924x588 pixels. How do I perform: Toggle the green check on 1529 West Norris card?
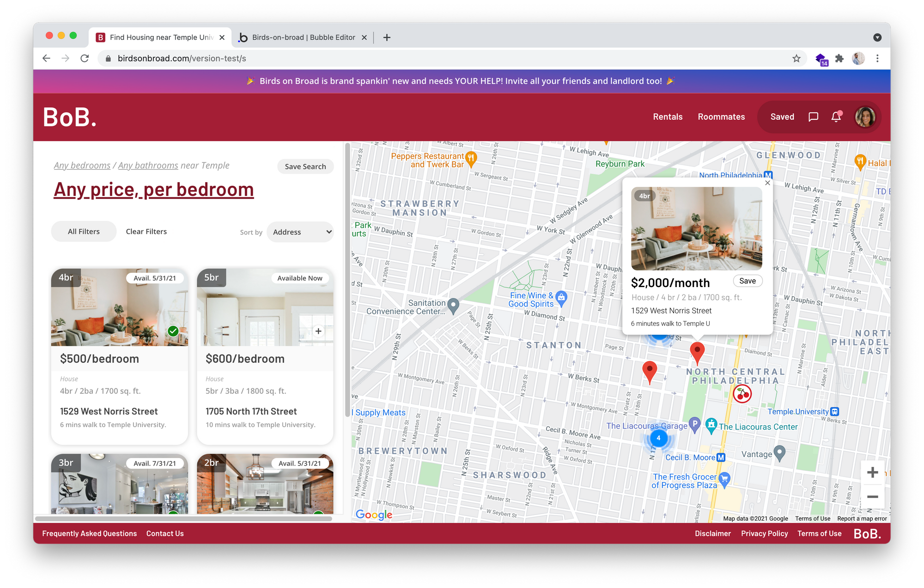(x=173, y=331)
